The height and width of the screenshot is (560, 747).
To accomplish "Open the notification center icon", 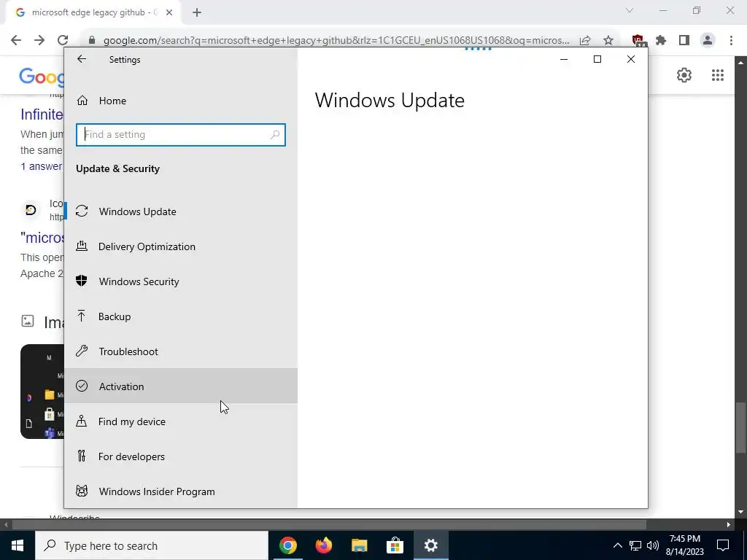I will point(723,545).
